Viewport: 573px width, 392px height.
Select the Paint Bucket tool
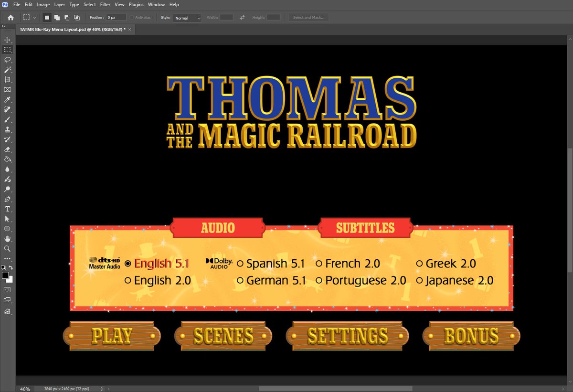[7, 159]
